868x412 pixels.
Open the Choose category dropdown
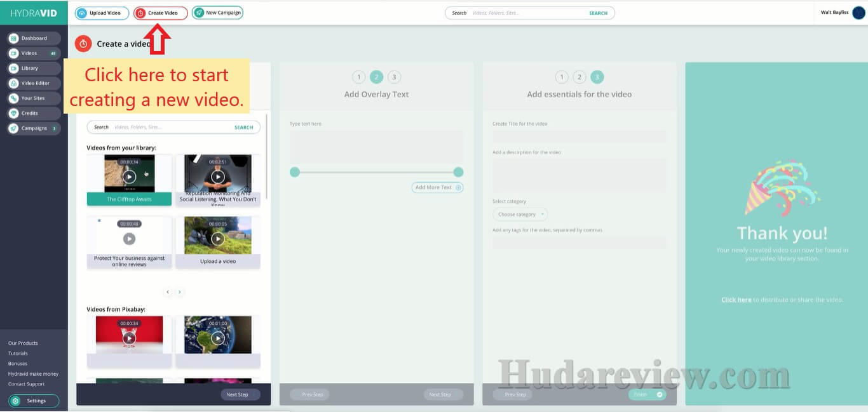tap(520, 215)
